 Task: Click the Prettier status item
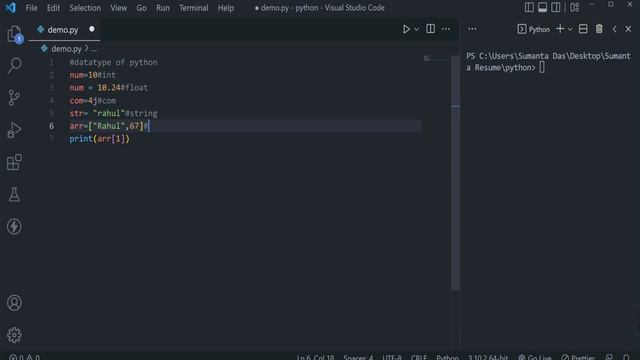coord(578,357)
